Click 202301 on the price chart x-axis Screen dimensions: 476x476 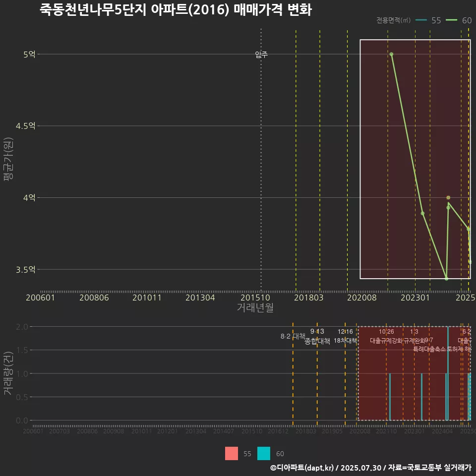point(416,297)
